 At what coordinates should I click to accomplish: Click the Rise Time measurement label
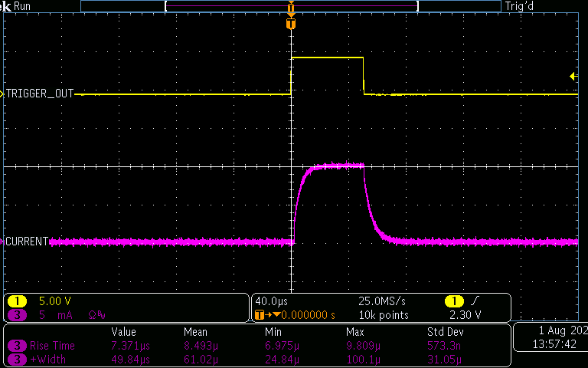[x=52, y=346]
